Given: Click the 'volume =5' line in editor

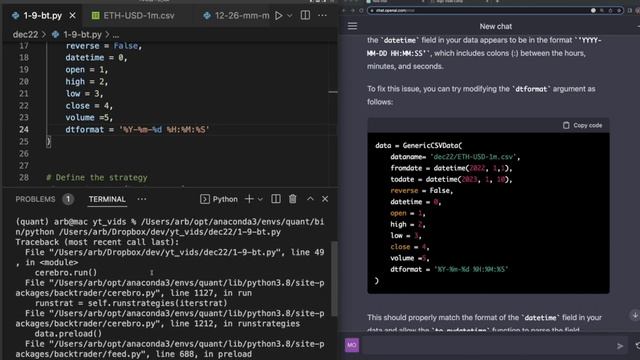Looking at the screenshot, I should click(x=89, y=118).
